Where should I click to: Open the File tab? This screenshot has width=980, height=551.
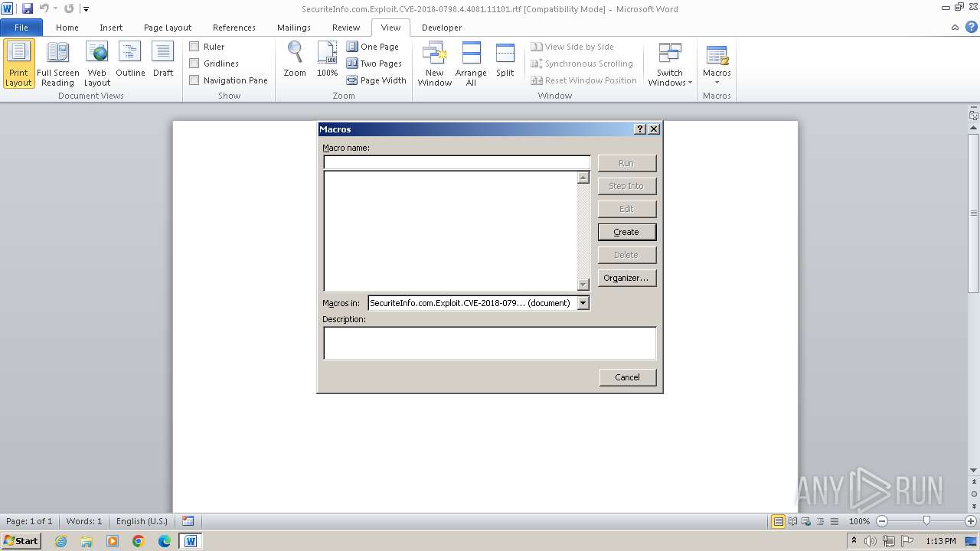(x=21, y=28)
